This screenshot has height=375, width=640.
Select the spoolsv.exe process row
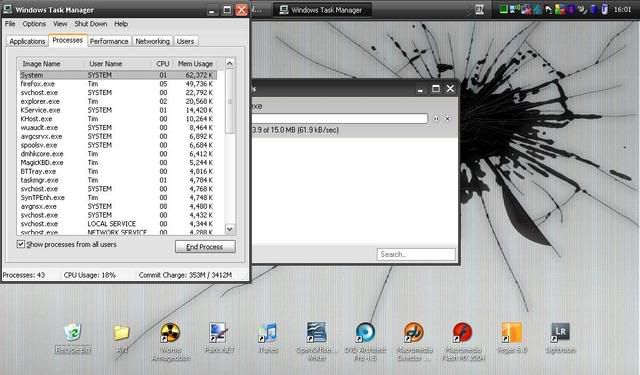click(x=118, y=145)
